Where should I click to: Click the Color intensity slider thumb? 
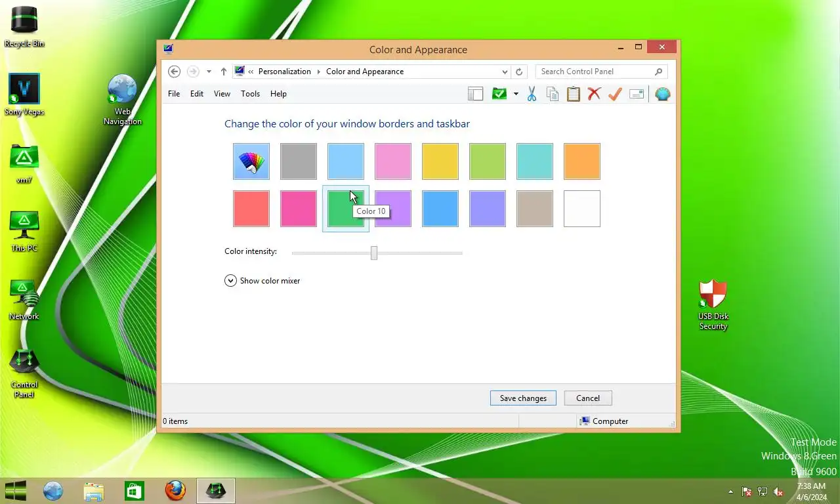(x=374, y=253)
